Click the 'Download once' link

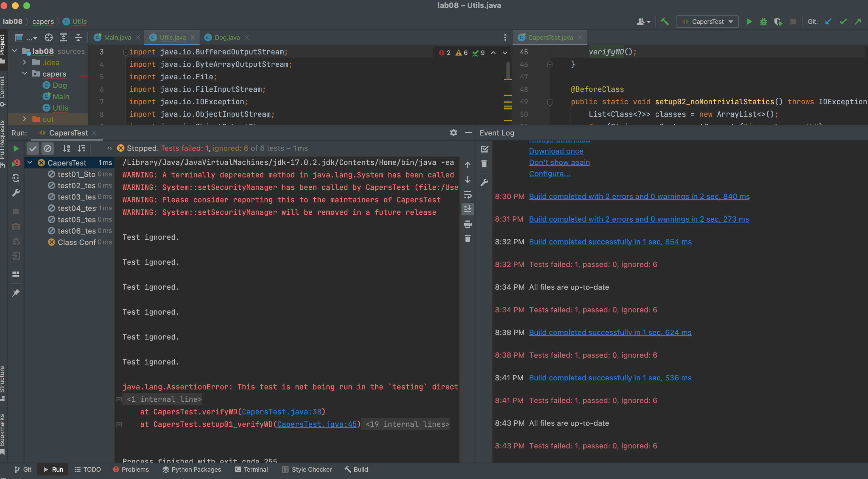(556, 151)
